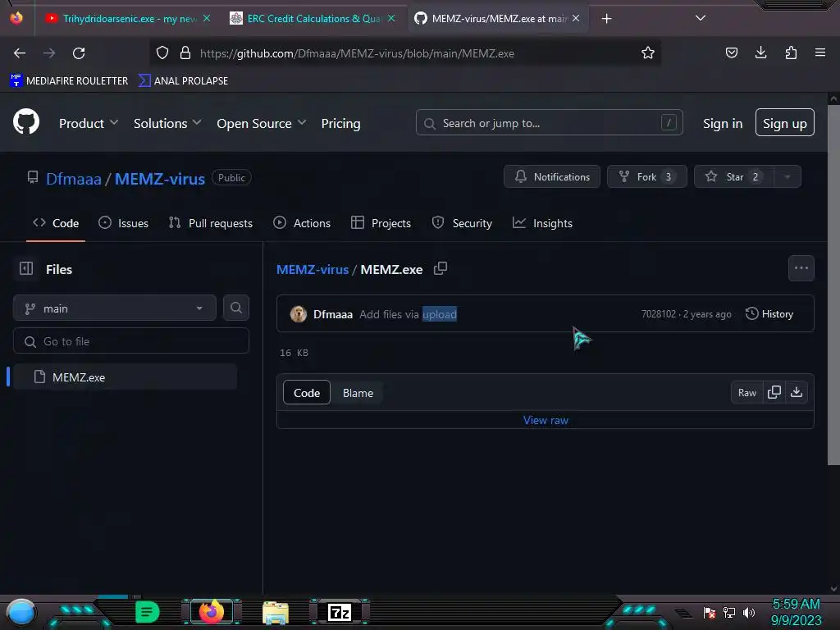Switch to Blame view
The height and width of the screenshot is (630, 840).
358,393
